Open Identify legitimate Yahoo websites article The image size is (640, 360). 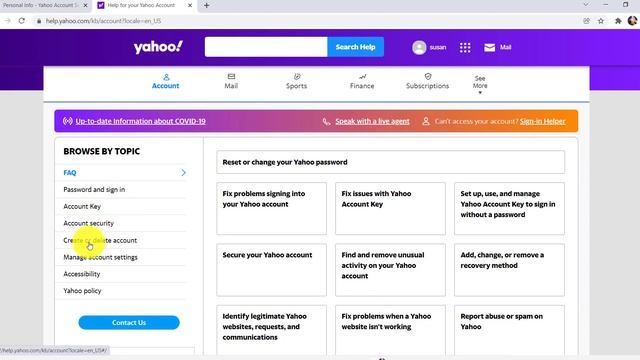pos(271,330)
